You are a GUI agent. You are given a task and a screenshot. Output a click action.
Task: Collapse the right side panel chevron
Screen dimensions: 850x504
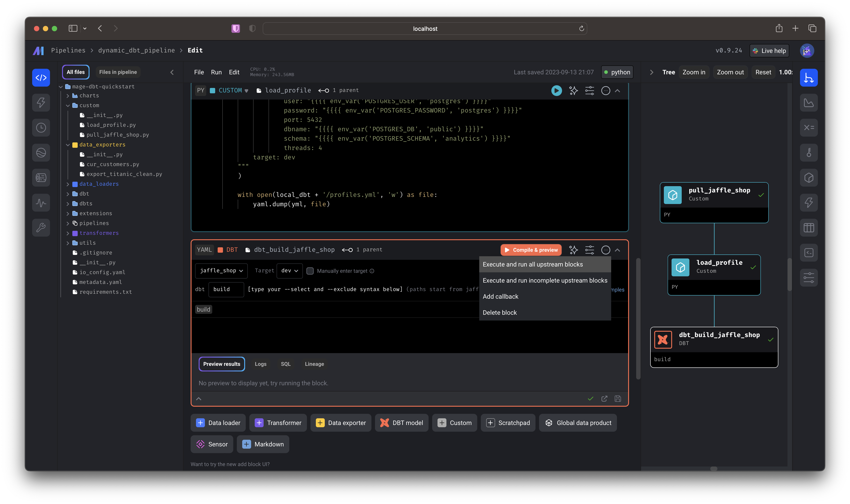coord(651,72)
